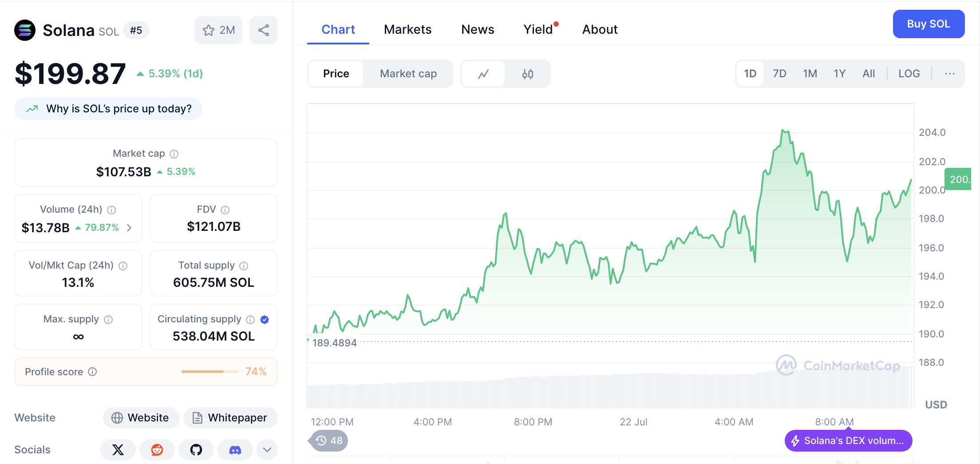Select the Market cap chart toggle
Image resolution: width=980 pixels, height=464 pixels.
(x=408, y=74)
